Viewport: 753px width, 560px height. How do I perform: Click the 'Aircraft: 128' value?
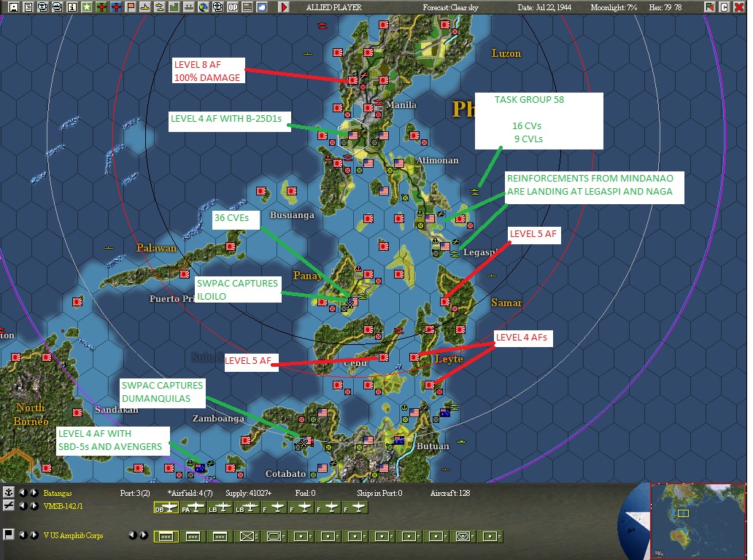pyautogui.click(x=450, y=493)
